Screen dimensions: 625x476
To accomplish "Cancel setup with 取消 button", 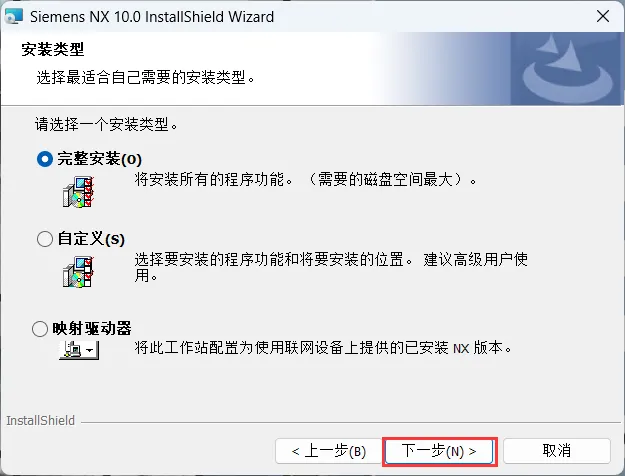I will point(557,451).
